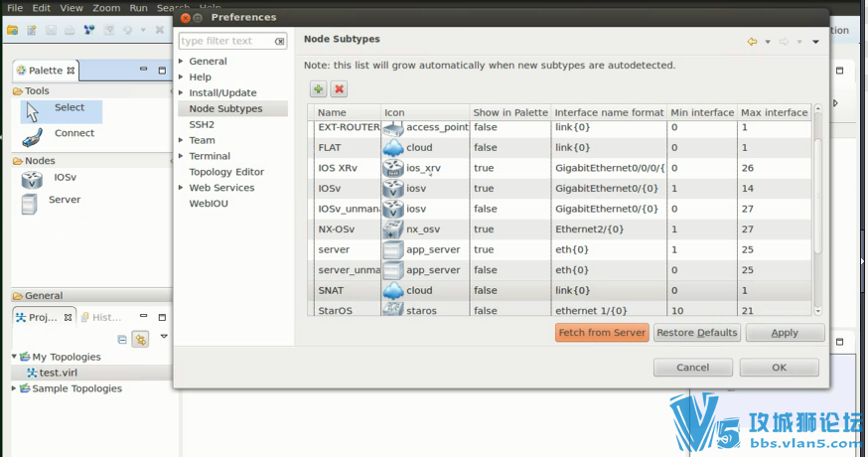
Task: Open the View menu
Action: [72, 8]
